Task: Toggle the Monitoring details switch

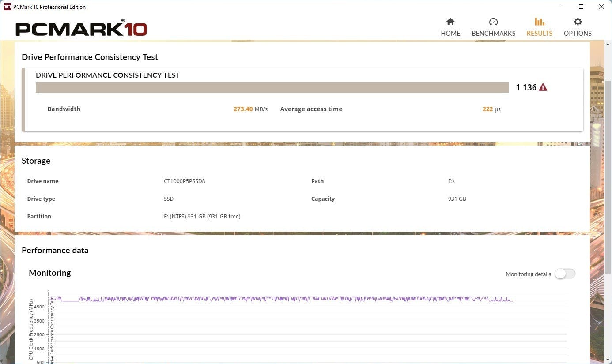Action: click(x=565, y=274)
